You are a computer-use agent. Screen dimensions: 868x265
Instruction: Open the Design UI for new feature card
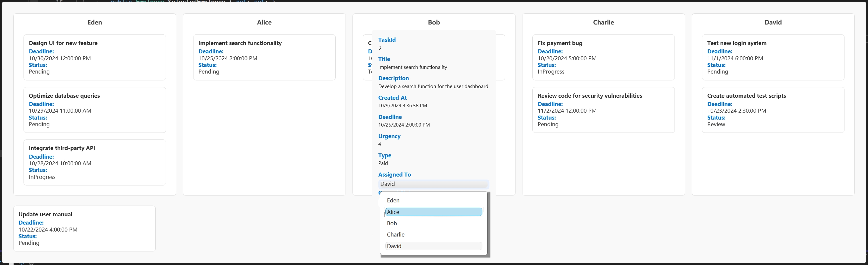point(94,57)
